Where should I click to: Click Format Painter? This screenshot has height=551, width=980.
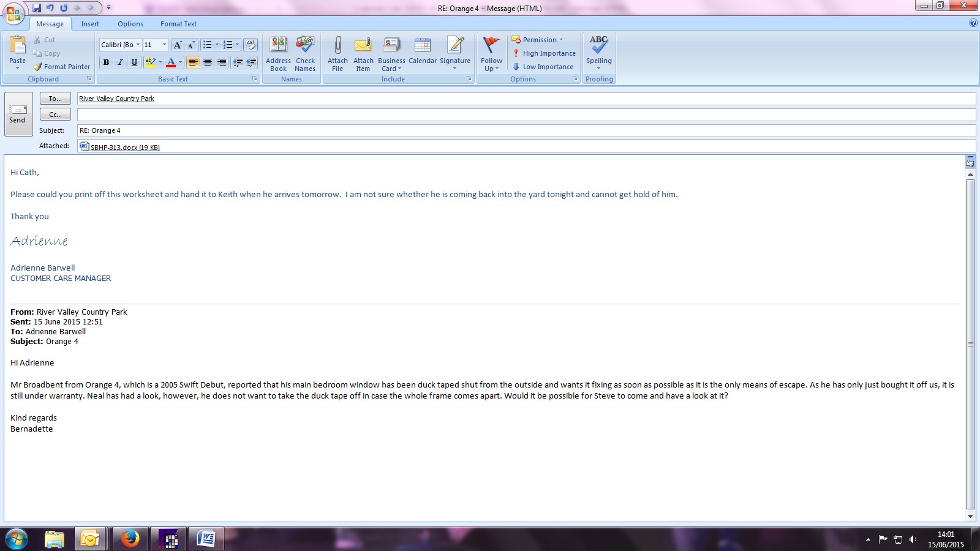click(x=62, y=67)
